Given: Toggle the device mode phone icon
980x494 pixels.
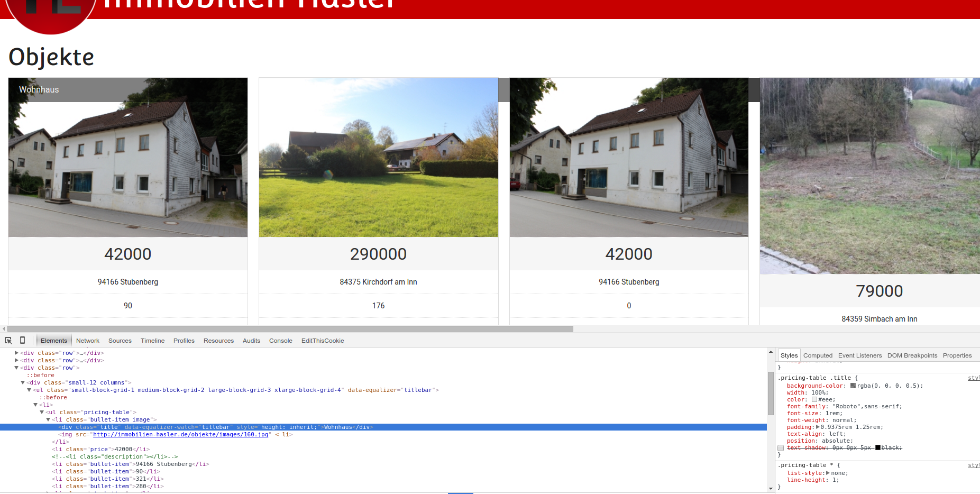Looking at the screenshot, I should tap(22, 341).
